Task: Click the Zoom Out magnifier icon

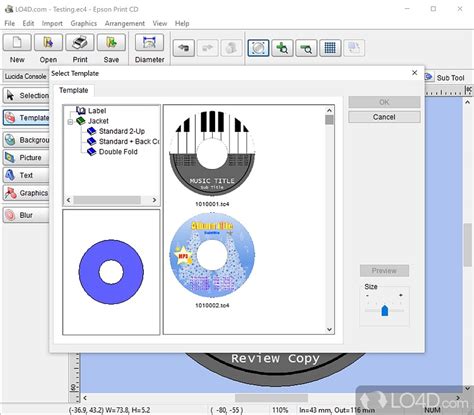Action: pyautogui.click(x=306, y=48)
